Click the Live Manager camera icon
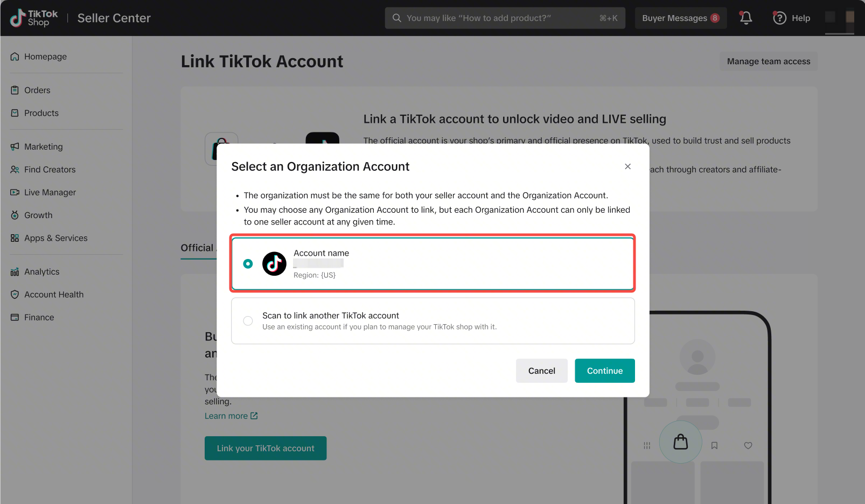 (x=15, y=192)
